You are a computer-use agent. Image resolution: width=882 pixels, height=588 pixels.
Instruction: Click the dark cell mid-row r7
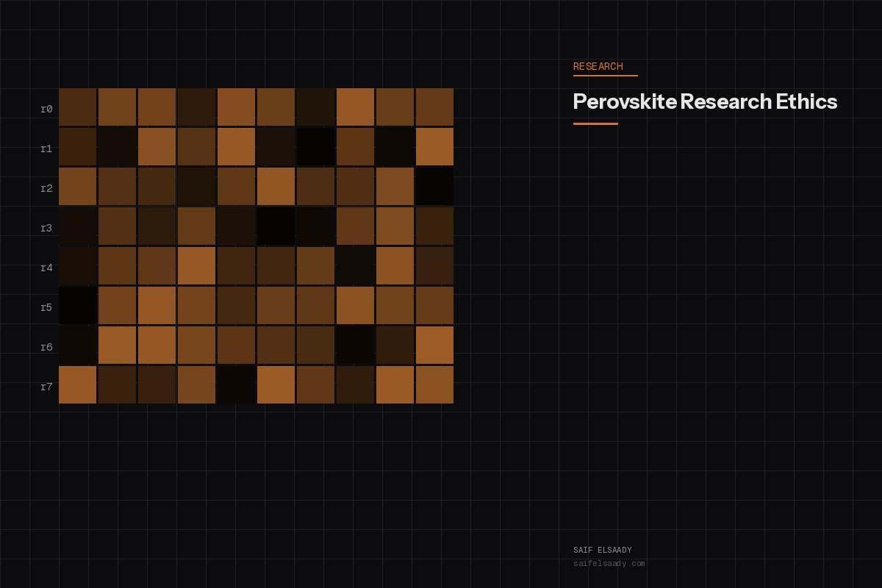point(236,384)
